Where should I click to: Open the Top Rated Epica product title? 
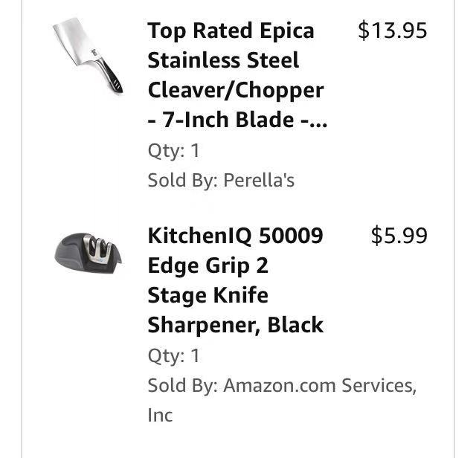coord(231,30)
